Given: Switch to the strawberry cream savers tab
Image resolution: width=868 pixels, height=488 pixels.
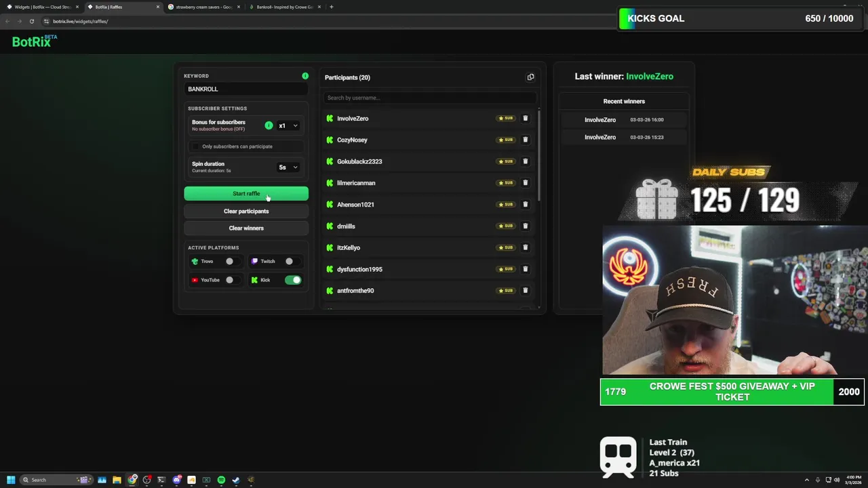Looking at the screenshot, I should 203,7.
